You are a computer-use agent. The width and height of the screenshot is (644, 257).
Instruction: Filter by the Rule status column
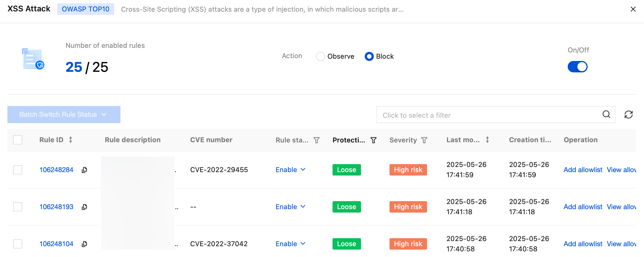click(317, 140)
